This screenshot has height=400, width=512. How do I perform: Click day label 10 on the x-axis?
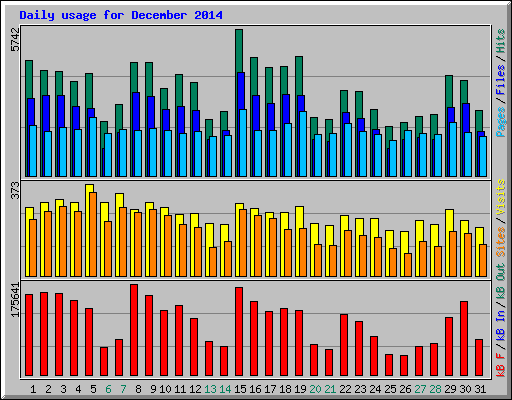pyautogui.click(x=165, y=389)
